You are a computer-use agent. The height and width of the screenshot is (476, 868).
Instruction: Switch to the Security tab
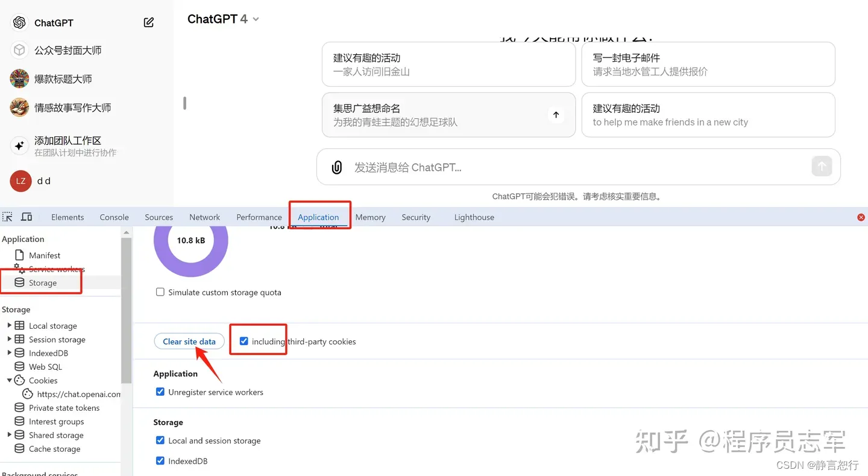(416, 217)
